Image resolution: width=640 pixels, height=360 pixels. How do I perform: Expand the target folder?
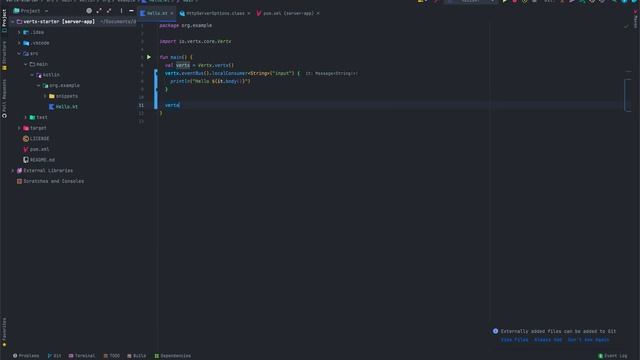click(x=19, y=128)
